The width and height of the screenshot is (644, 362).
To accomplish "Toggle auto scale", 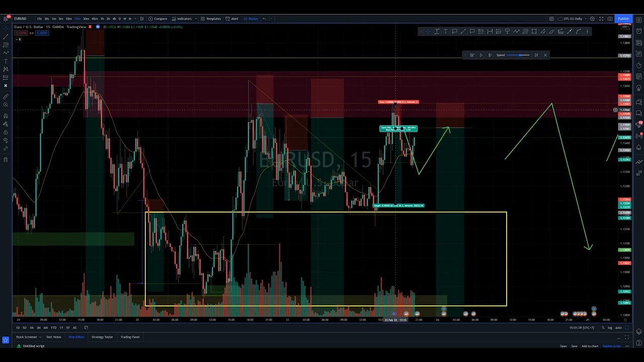I will pyautogui.click(x=618, y=328).
